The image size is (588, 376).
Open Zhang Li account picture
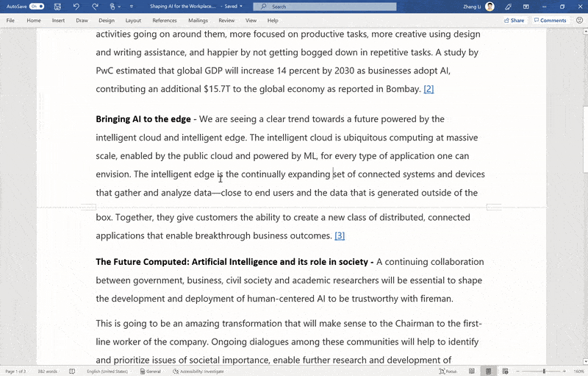(490, 7)
